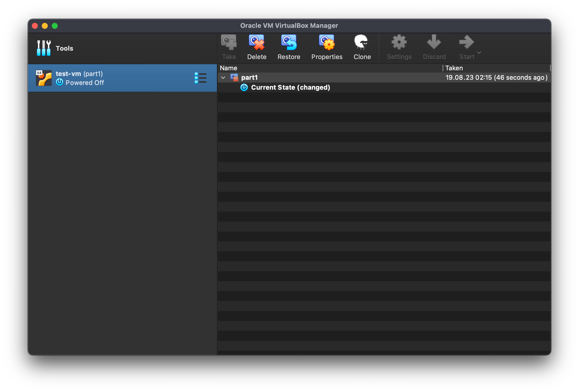Select Tools in the left sidebar

click(64, 48)
